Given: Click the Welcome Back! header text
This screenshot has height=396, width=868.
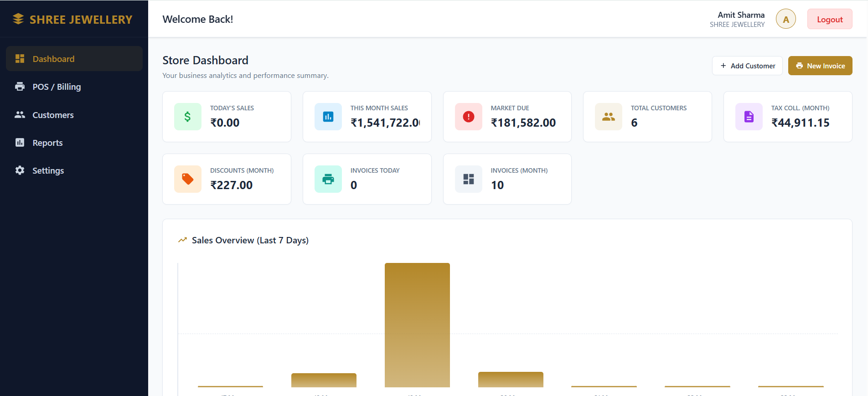Looking at the screenshot, I should click(x=198, y=19).
